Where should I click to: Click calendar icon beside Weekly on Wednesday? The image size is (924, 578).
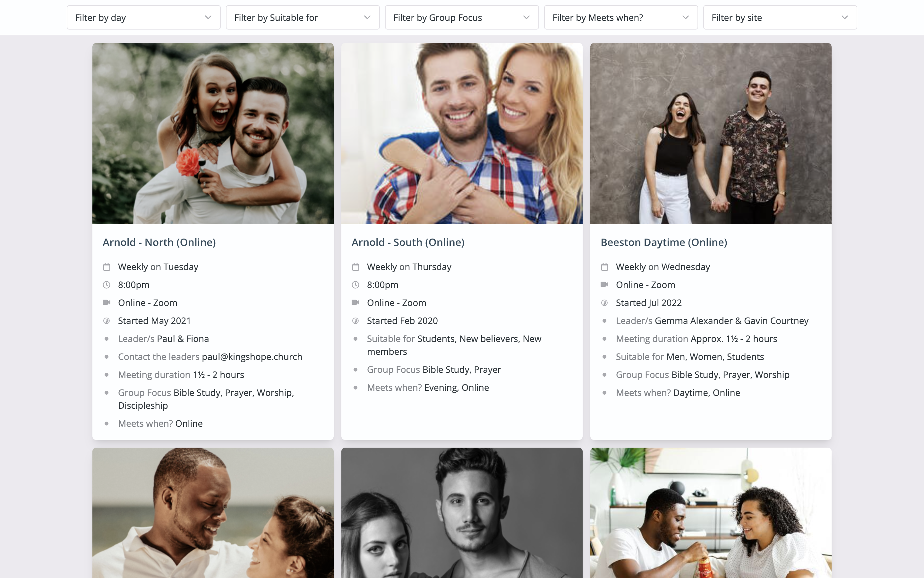click(x=604, y=267)
